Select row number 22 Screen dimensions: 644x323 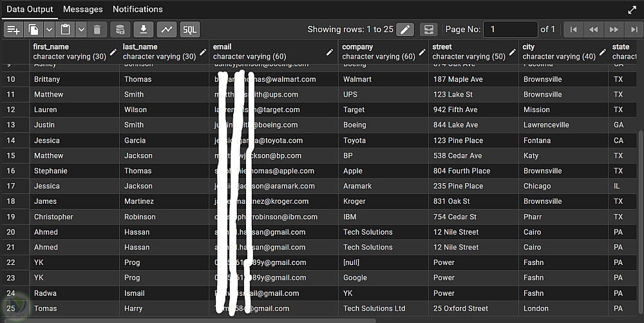tap(15, 262)
